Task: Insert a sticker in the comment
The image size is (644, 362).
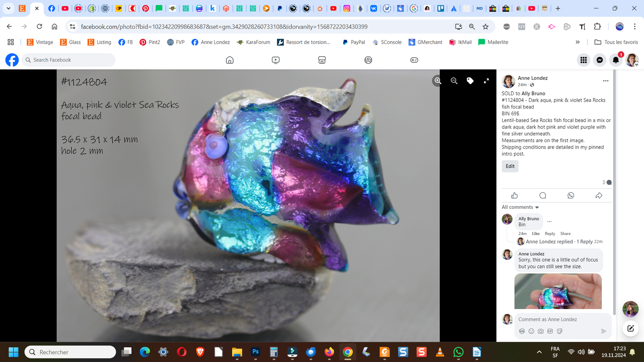Action: coord(560,331)
